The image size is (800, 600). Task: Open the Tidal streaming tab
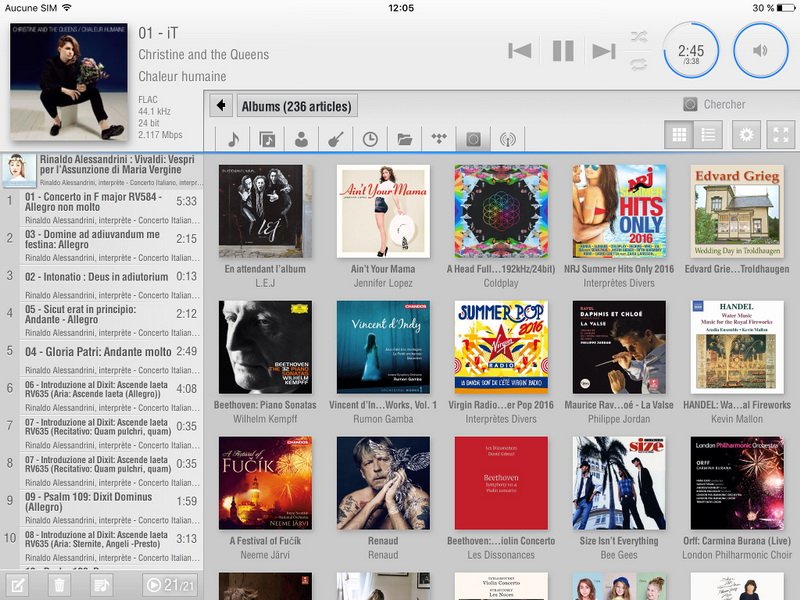438,139
